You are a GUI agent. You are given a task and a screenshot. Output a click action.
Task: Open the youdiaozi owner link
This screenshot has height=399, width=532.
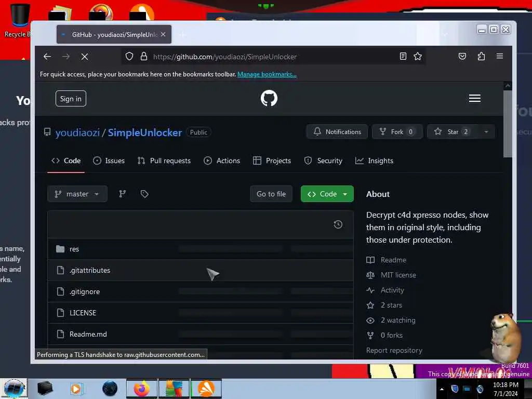point(78,132)
